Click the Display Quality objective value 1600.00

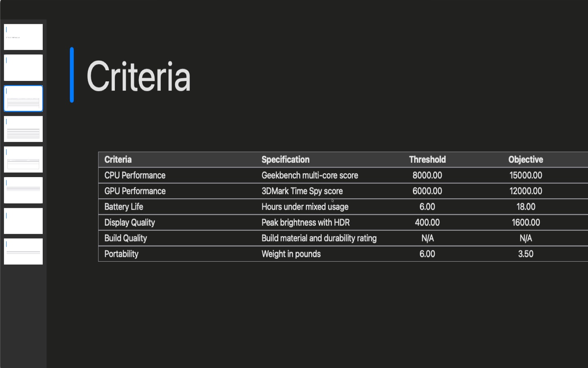(526, 222)
